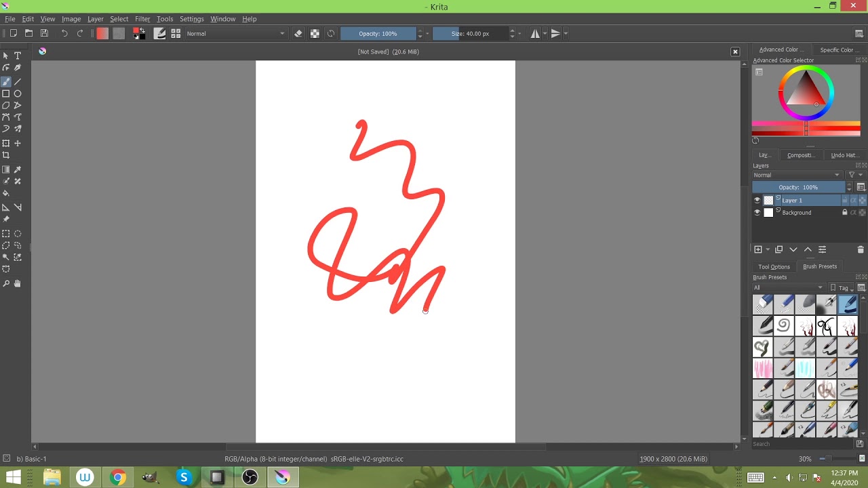Screen dimensions: 868x488
Task: Move layer up with arrow button
Action: [x=808, y=249]
